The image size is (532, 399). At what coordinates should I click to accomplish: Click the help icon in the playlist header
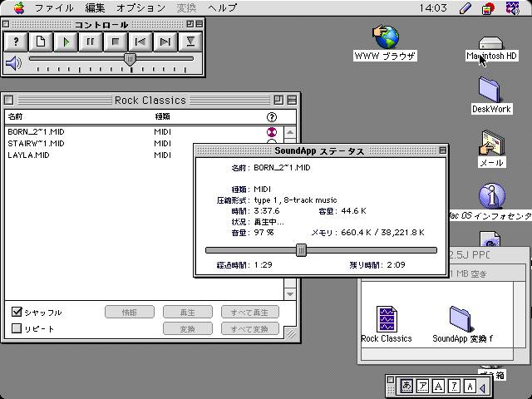click(272, 117)
